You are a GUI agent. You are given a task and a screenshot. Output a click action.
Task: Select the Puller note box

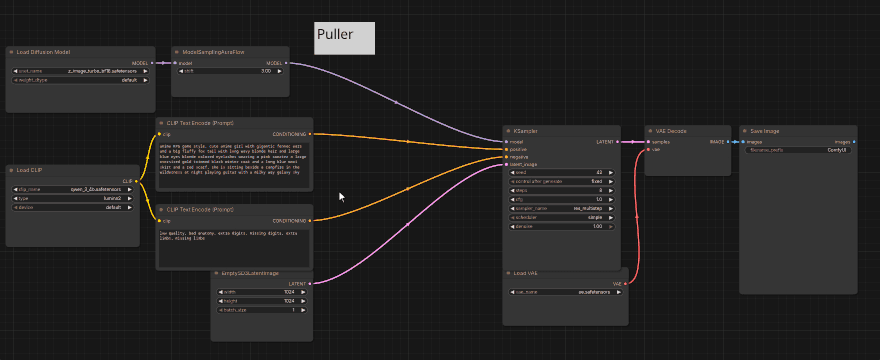[x=344, y=38]
